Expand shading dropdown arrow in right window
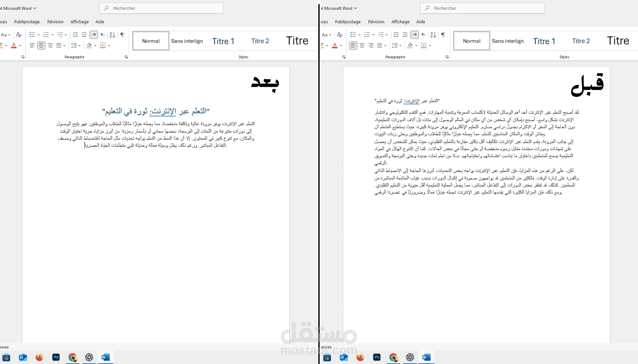This screenshot has width=638, height=364. pos(417,46)
